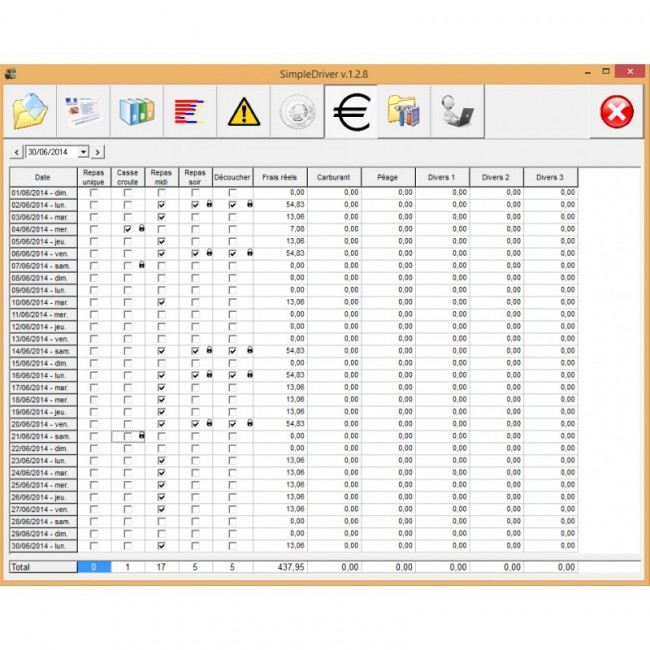The width and height of the screenshot is (650, 650).
Task: Go to previous month using left arrow
Action: pos(15,152)
